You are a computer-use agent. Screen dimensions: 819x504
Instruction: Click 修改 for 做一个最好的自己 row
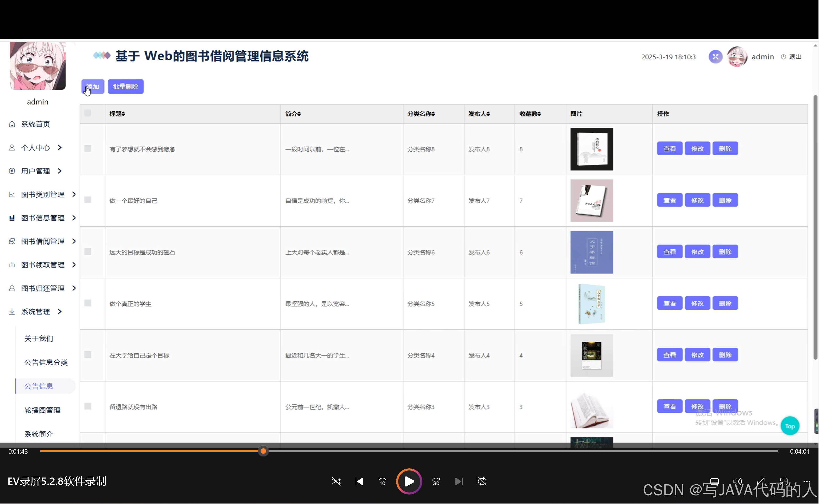point(697,200)
